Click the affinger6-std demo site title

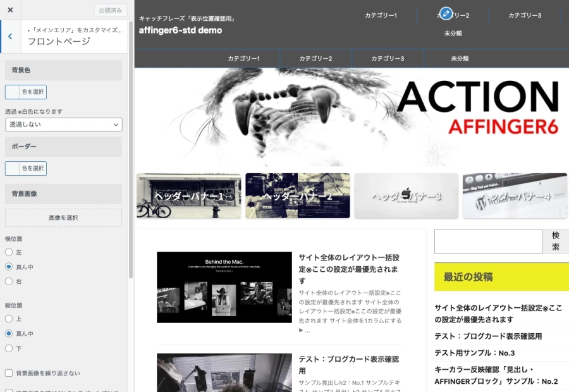tap(180, 30)
